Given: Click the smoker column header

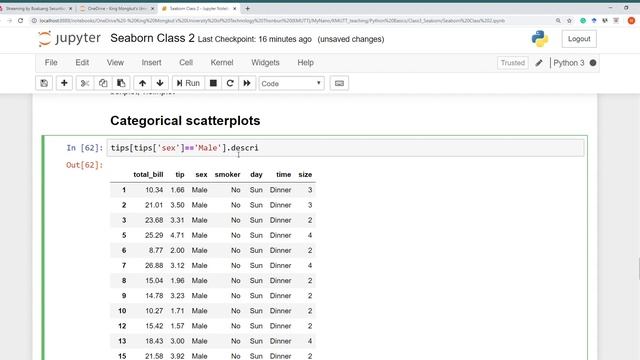Looking at the screenshot, I should [227, 175].
